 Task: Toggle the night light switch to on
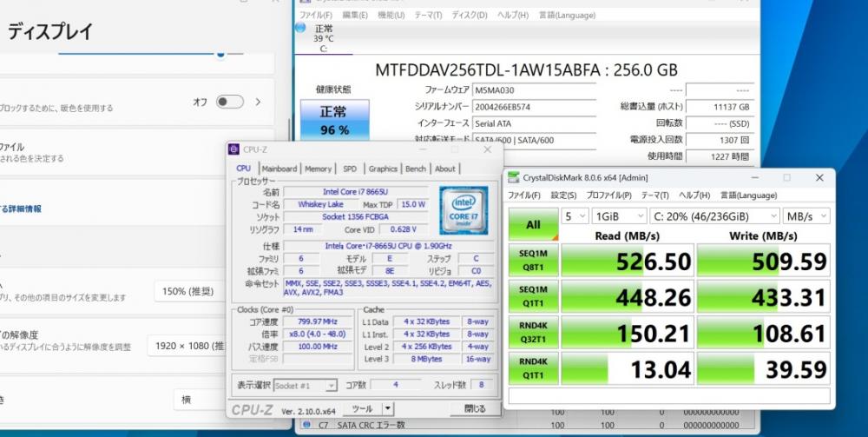[230, 102]
